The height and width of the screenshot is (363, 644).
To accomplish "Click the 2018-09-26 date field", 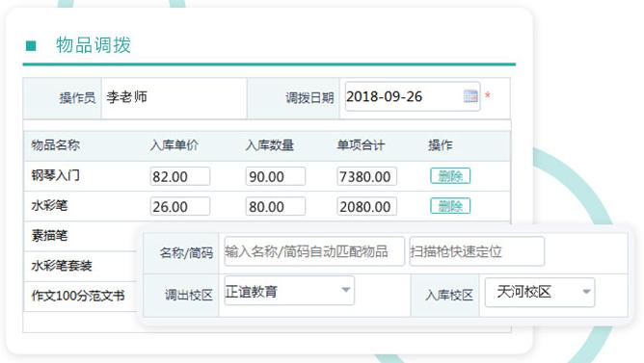I will [x=413, y=96].
